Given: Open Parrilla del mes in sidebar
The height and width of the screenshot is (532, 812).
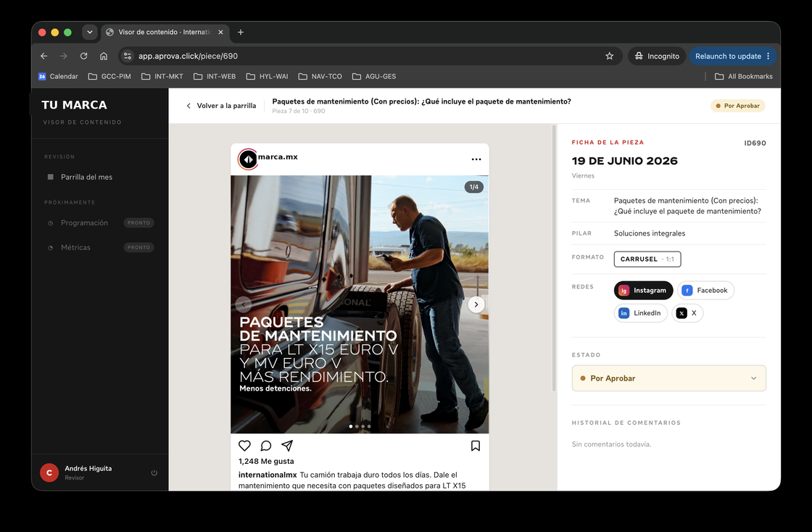Looking at the screenshot, I should (x=86, y=177).
